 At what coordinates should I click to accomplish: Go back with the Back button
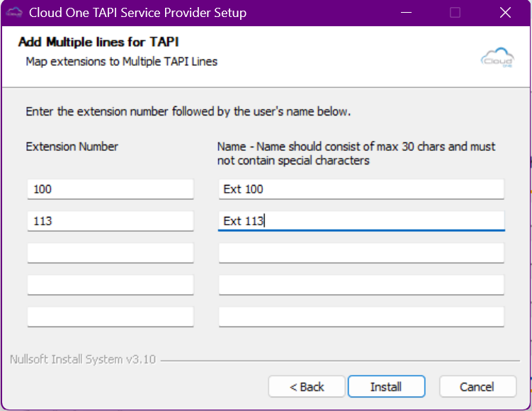click(x=307, y=386)
